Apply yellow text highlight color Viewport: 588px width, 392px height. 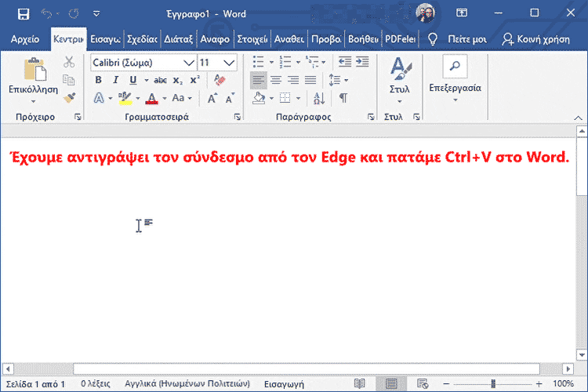point(125,98)
